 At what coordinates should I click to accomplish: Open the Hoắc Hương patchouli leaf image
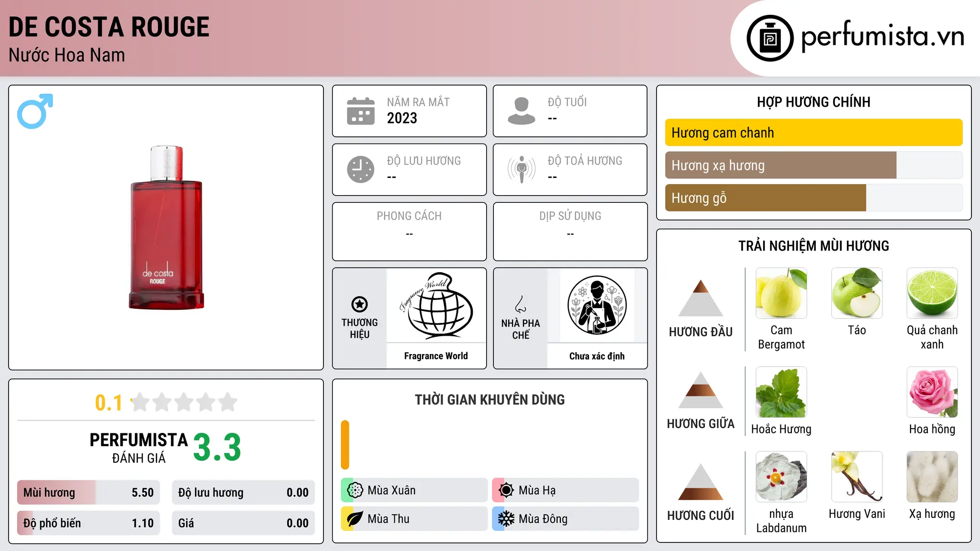(781, 392)
